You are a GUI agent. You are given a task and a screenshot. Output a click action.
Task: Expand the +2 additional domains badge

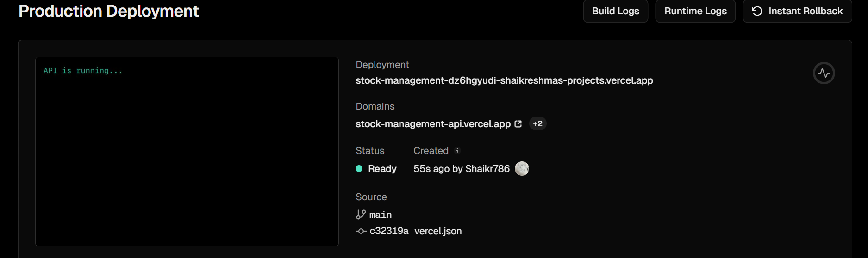(537, 123)
